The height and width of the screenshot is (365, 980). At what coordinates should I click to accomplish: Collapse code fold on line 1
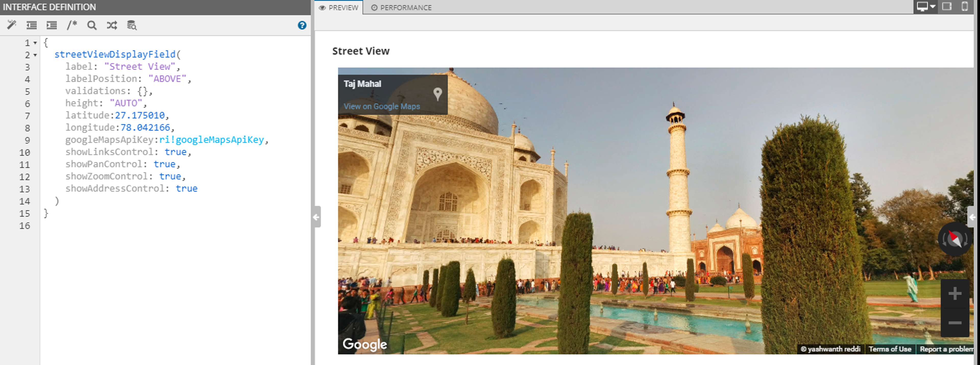coord(35,43)
